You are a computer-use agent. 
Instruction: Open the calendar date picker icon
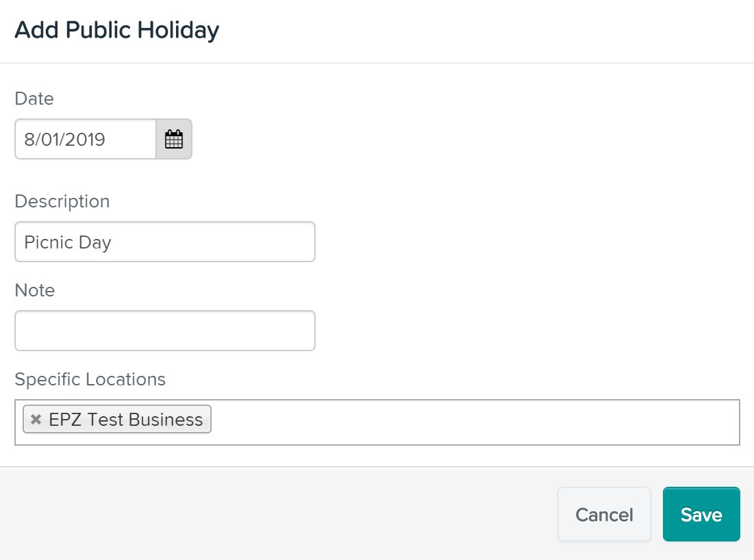(173, 139)
